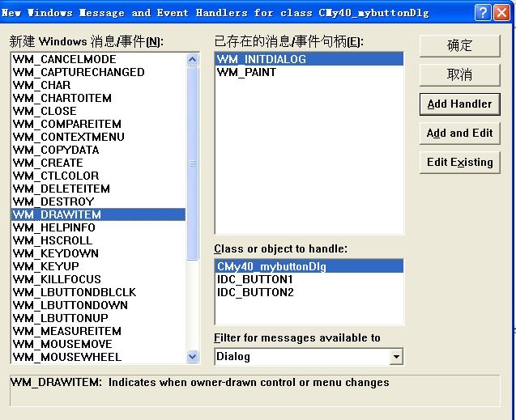Select WM_LBUTTONUP message
The height and width of the screenshot is (420, 516).
(98, 318)
